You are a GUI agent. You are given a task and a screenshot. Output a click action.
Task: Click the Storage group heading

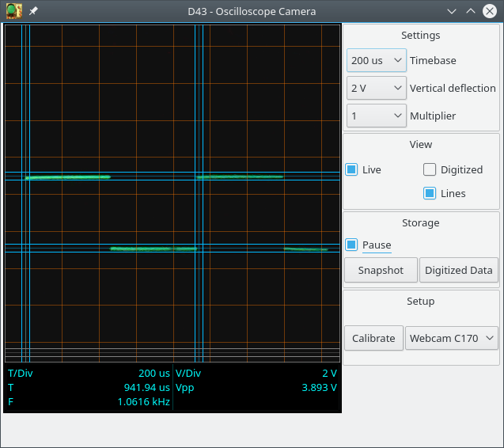(420, 223)
